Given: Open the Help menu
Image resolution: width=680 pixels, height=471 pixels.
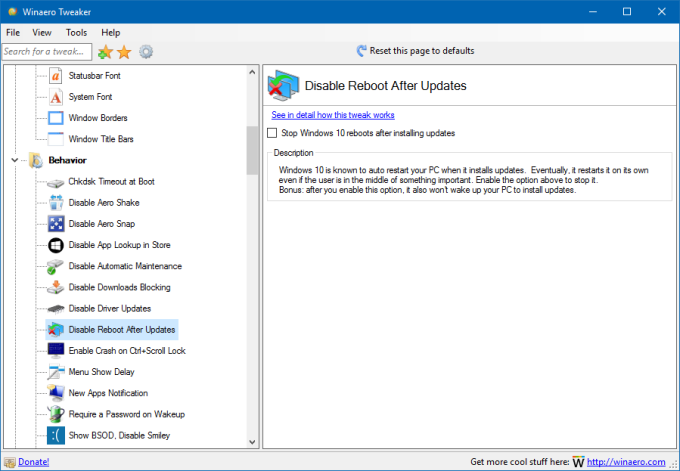Looking at the screenshot, I should [111, 33].
